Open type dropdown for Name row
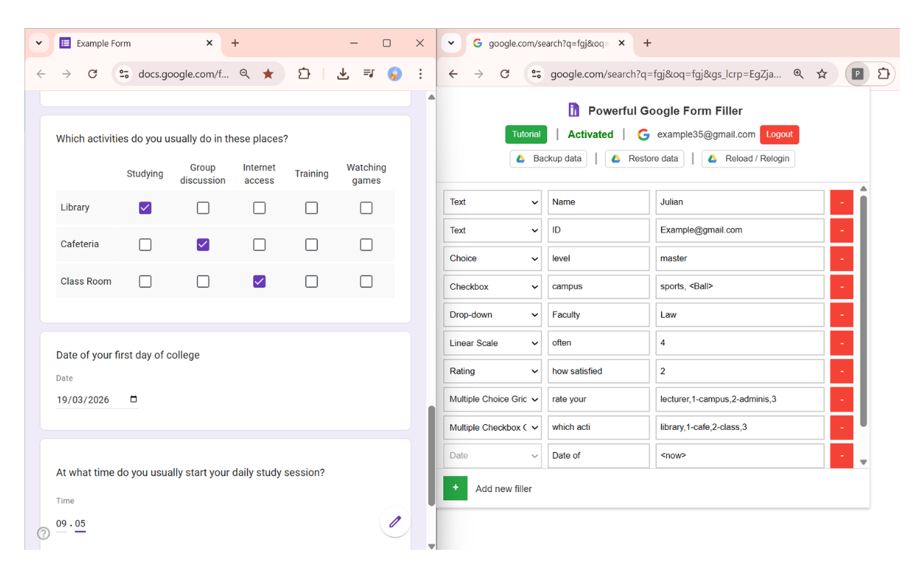The height and width of the screenshot is (578, 924). 493,202
